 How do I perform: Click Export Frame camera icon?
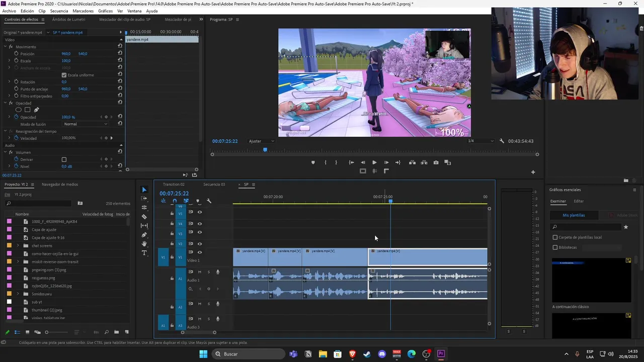(436, 162)
